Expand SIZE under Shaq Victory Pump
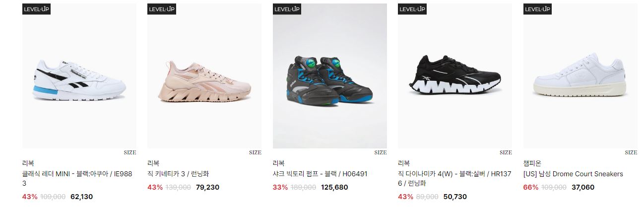644x209 pixels. point(381,153)
